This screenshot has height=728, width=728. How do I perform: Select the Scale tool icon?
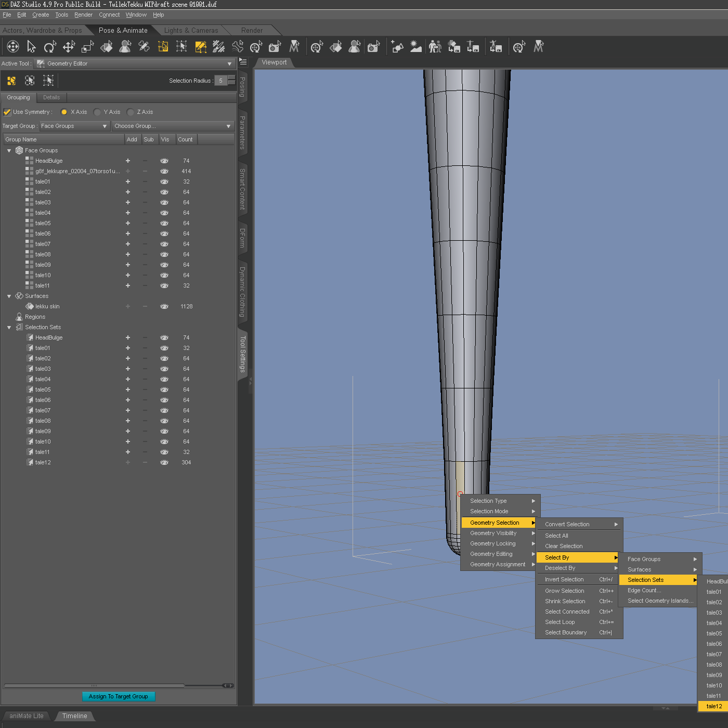point(87,47)
